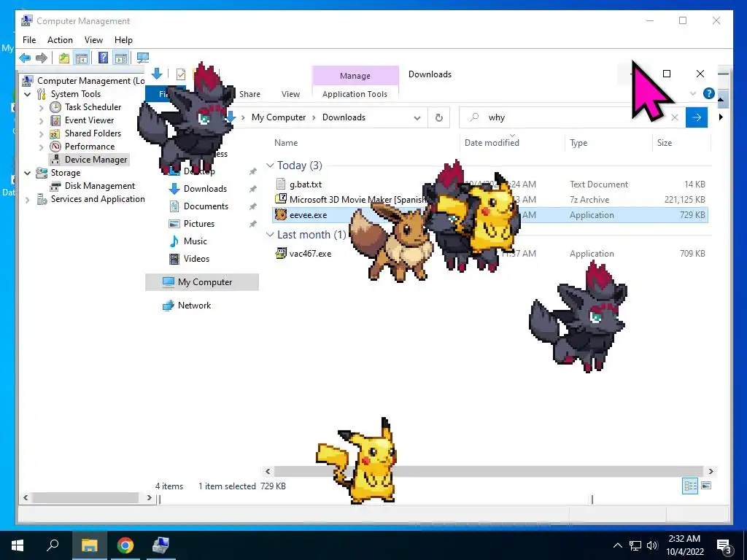Click Downloads in the address breadcrumb
This screenshot has width=747, height=560.
(344, 117)
